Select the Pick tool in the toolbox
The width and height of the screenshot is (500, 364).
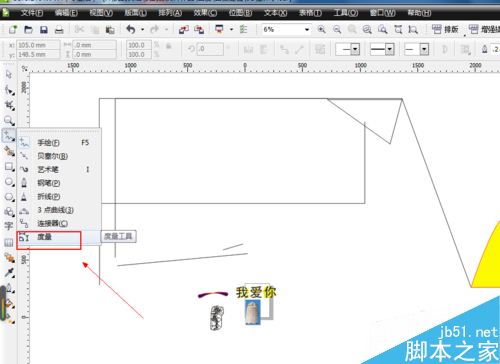click(9, 74)
